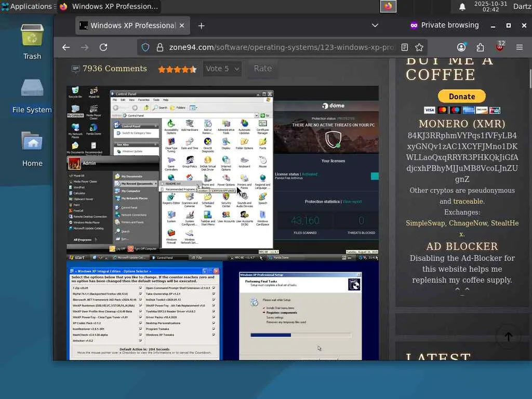Click the date and time clock
The width and height of the screenshot is (532, 399).
(x=490, y=6)
